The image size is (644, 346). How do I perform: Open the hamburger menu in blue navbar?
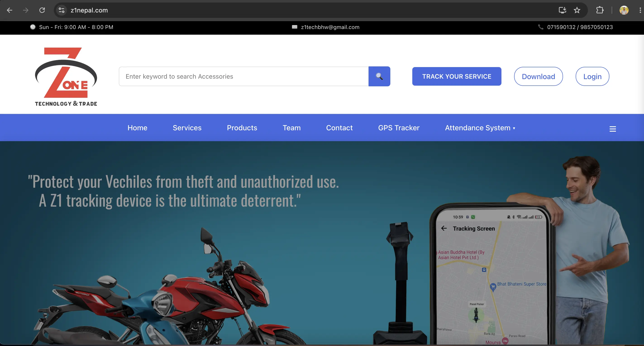(x=613, y=129)
